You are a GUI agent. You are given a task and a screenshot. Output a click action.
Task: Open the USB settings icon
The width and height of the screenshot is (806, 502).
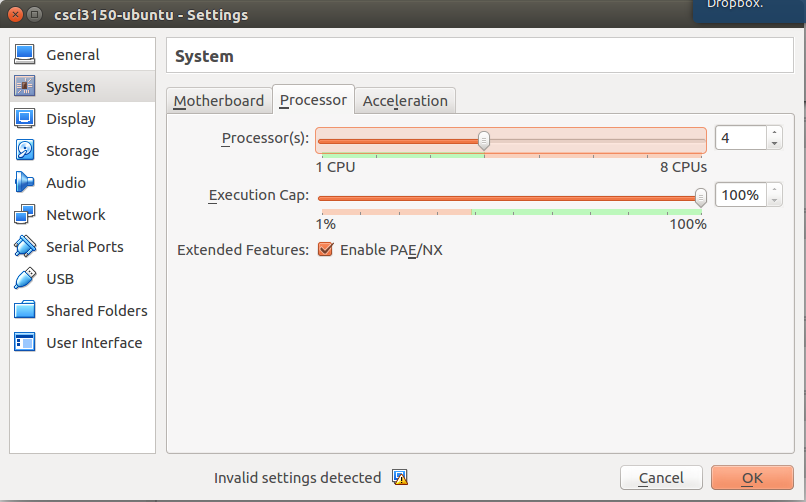25,279
